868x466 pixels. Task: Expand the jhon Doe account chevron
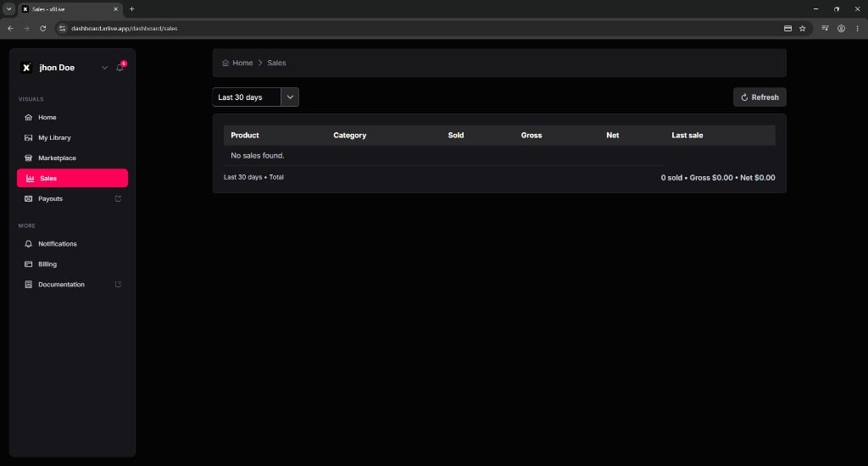tap(104, 68)
